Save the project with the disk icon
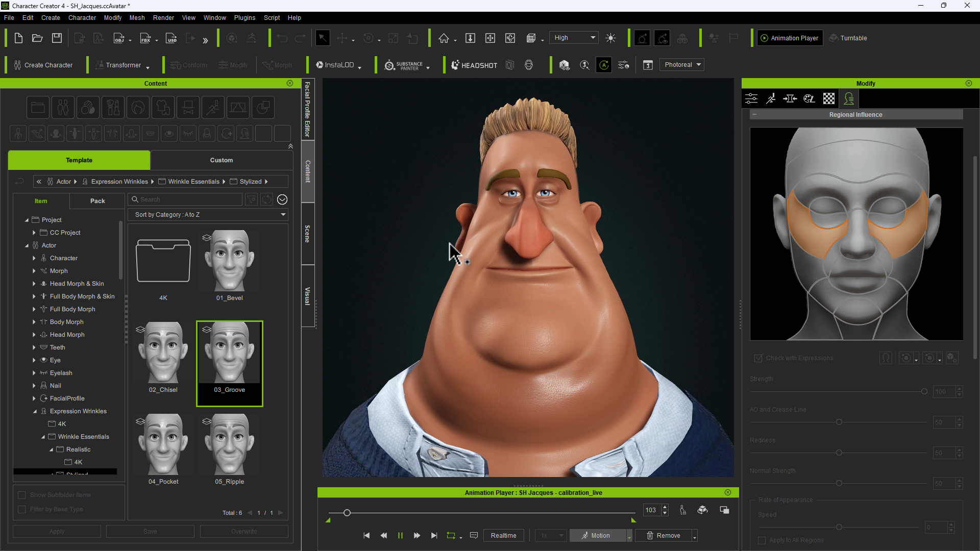This screenshot has width=980, height=551. (x=57, y=38)
